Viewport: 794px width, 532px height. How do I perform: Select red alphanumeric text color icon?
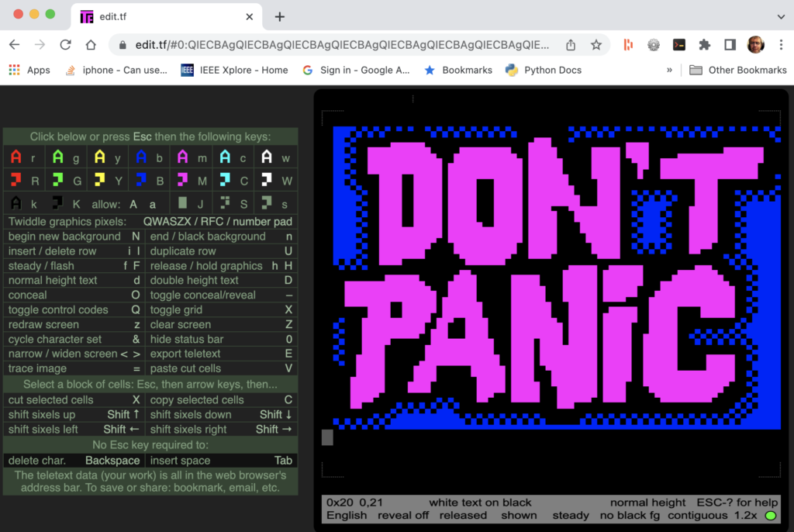coord(16,157)
